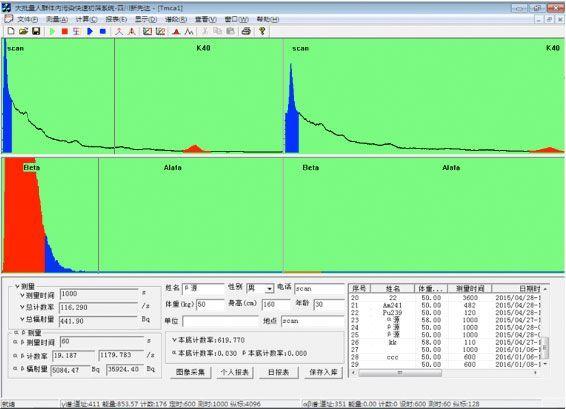Click the New file toolbar icon
Screen dimensions: 566x409
(x=11, y=31)
